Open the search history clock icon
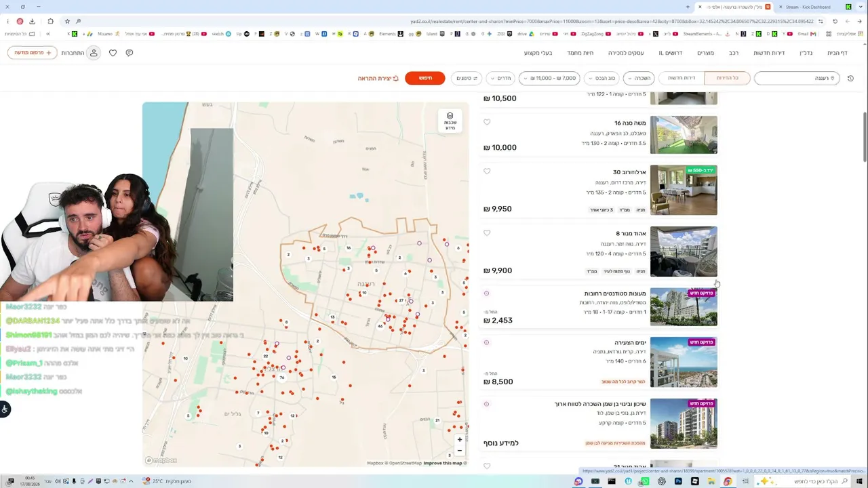 tap(851, 78)
